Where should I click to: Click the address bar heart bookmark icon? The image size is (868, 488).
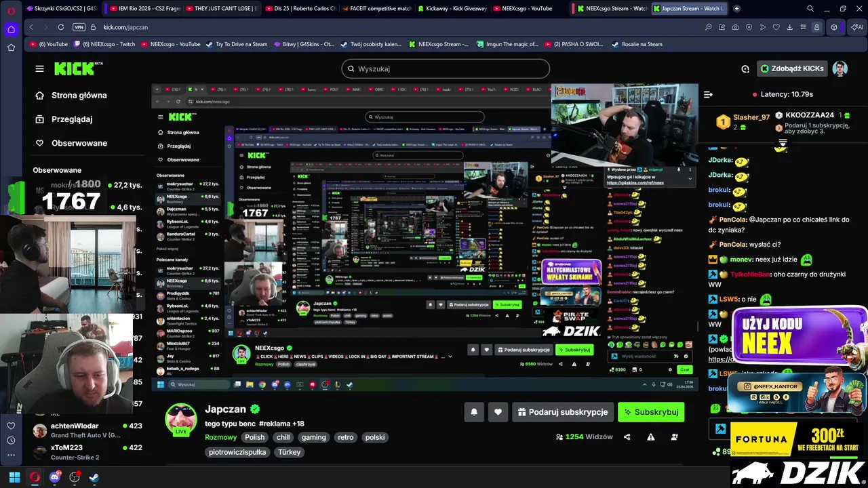(776, 27)
